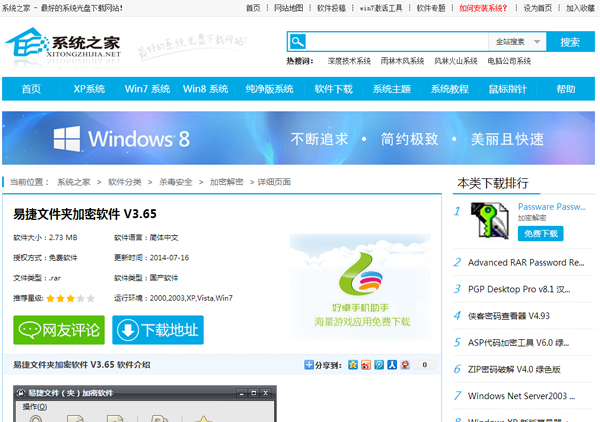Click the 软件大小 2.73 MB text
The image size is (600, 422).
(x=45, y=238)
